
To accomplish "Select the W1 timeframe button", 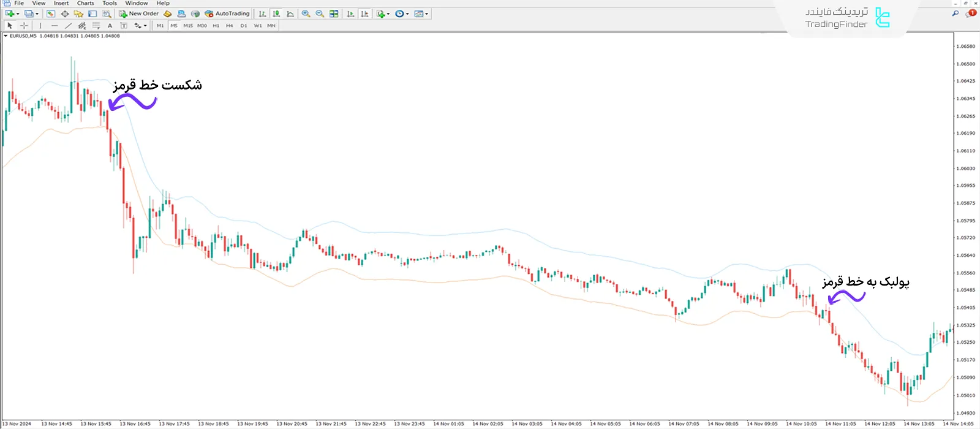I will [258, 26].
